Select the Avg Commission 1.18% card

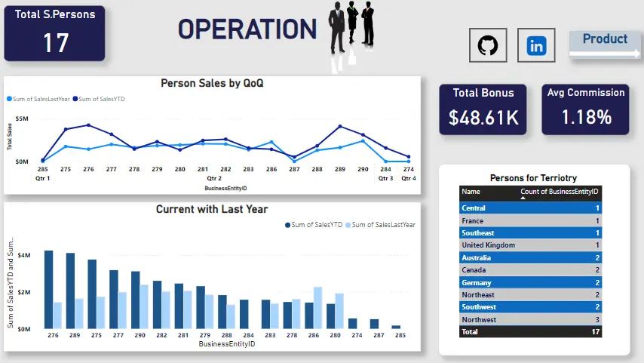pyautogui.click(x=585, y=109)
